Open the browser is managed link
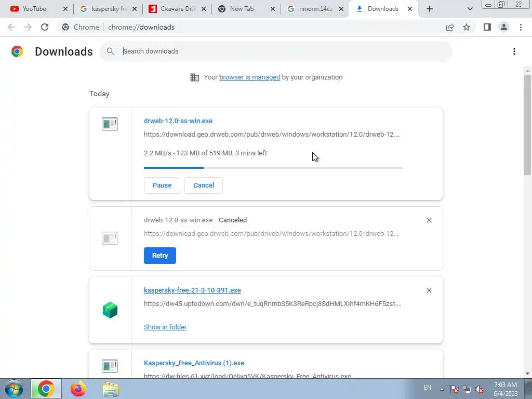This screenshot has width=532, height=399. [250, 77]
